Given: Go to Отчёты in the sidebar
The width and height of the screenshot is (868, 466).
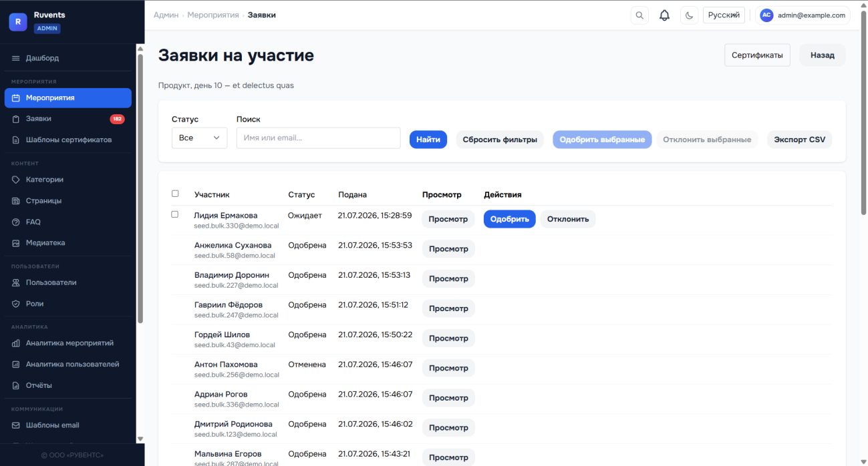Looking at the screenshot, I should click(68, 386).
